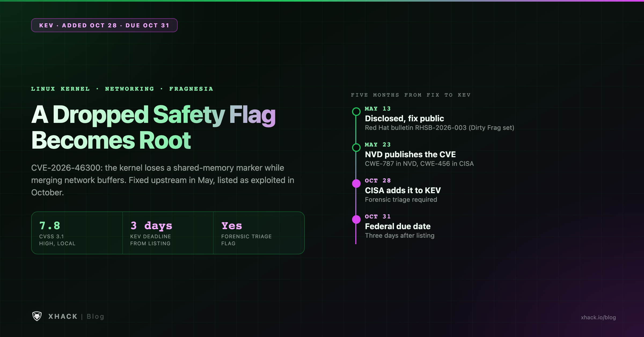Click the MAY 13 date label

tap(378, 109)
